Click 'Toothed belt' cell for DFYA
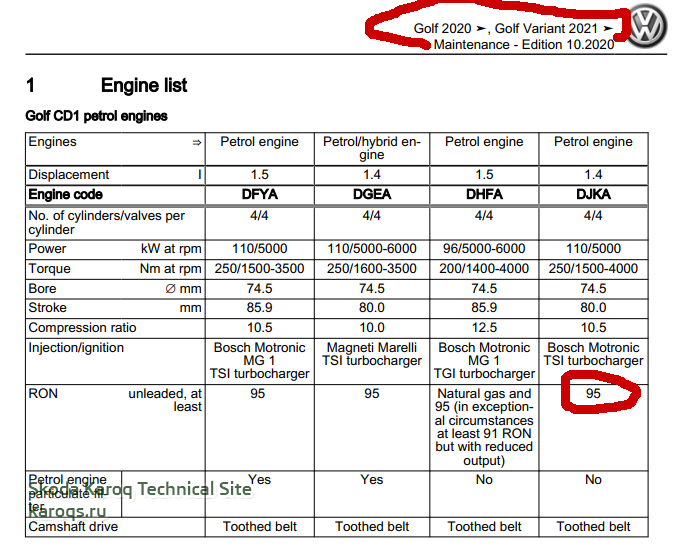Screen dimensions: 680x554 point(259,527)
